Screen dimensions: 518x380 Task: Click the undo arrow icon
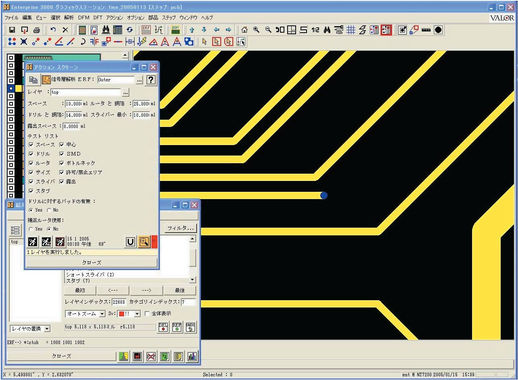tap(53, 30)
